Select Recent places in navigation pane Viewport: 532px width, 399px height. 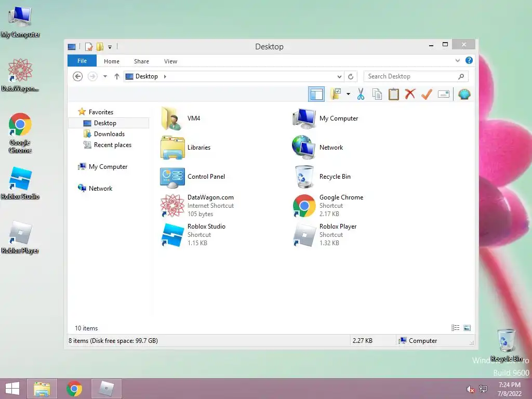coord(107,145)
